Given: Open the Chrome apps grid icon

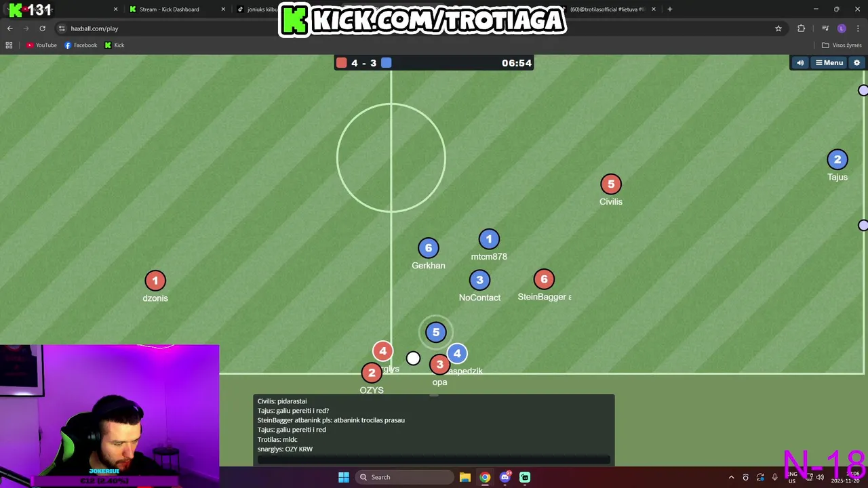Looking at the screenshot, I should coord(9,45).
